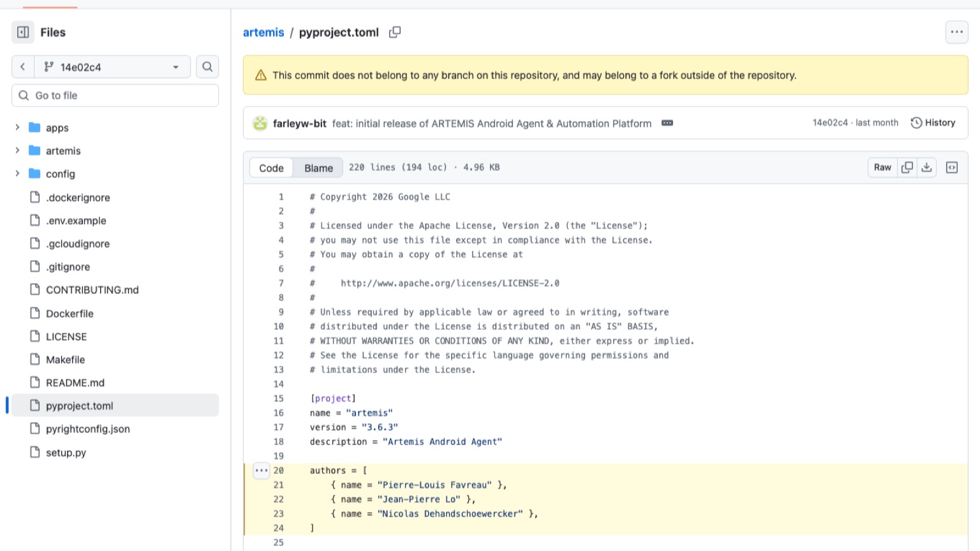Click the pyproject.toml title text
Screen dimensions: 980x551
(x=339, y=32)
